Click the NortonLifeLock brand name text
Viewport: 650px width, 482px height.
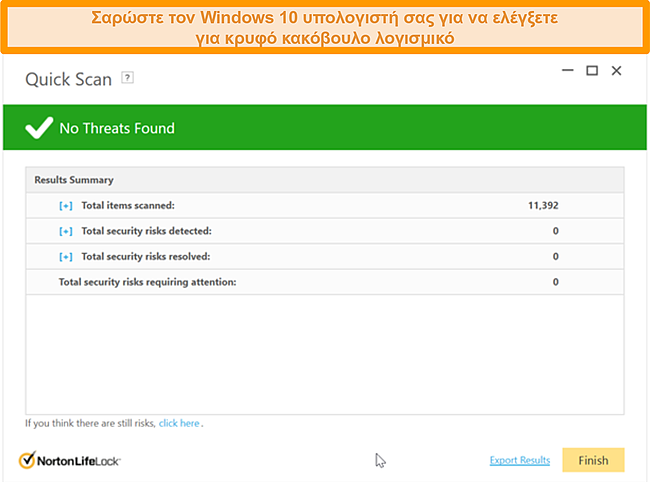79,461
